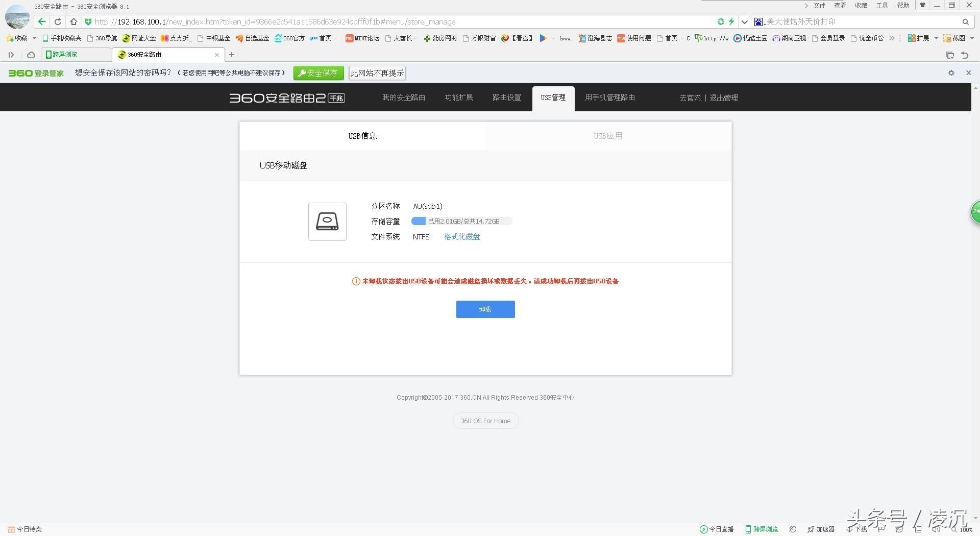The height and width of the screenshot is (536, 980).
Task: Click the 截图 screenshot tool
Action: pos(954,38)
